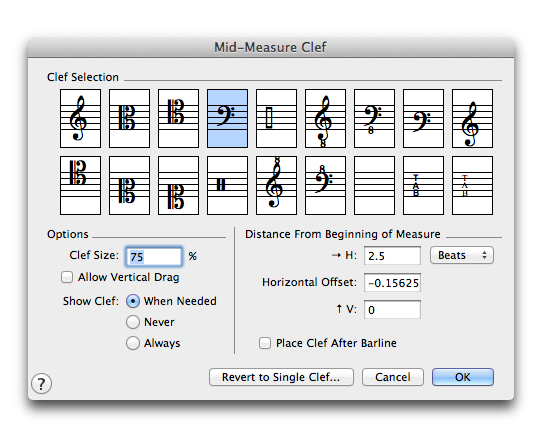The height and width of the screenshot is (436, 542).
Task: Click the Horizontal Offset field
Action: [392, 283]
